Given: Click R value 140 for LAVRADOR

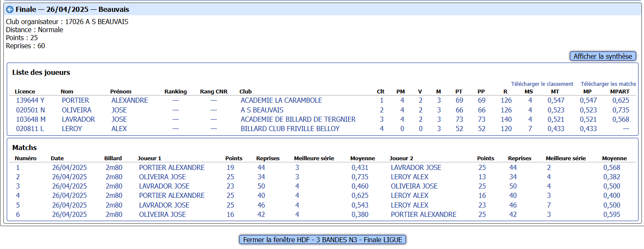Looking at the screenshot, I should tap(506, 119).
